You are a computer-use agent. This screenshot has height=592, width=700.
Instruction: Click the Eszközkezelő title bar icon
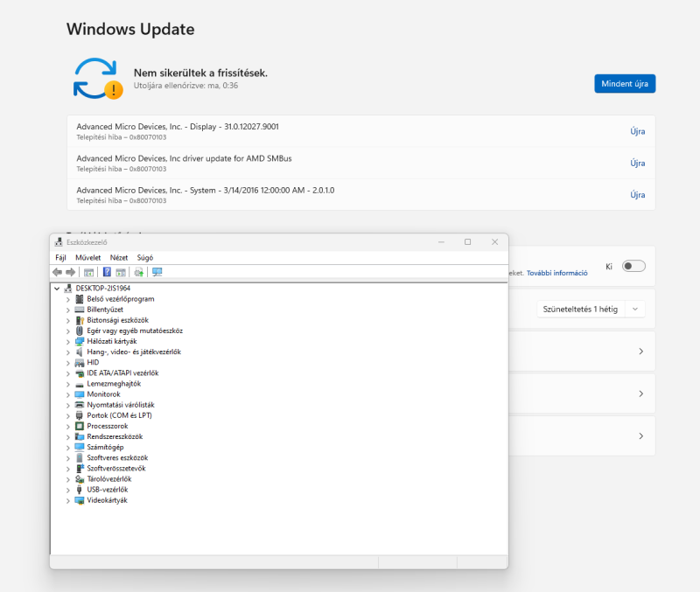pos(59,242)
